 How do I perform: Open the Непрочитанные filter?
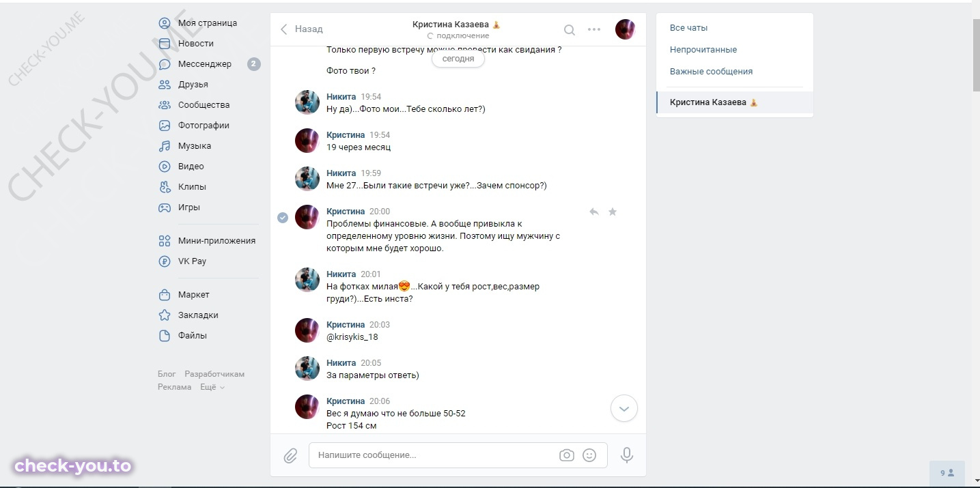(703, 50)
